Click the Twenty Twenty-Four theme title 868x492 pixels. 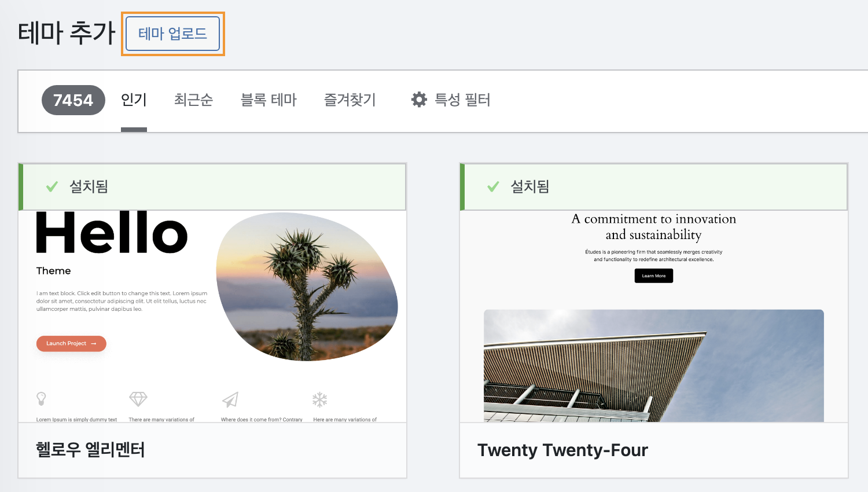562,450
